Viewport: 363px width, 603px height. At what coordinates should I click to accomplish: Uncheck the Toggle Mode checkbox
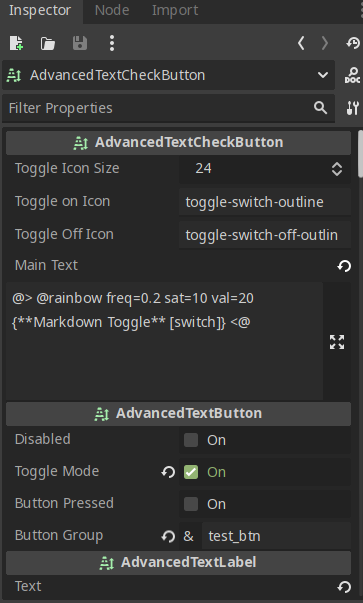(x=191, y=472)
